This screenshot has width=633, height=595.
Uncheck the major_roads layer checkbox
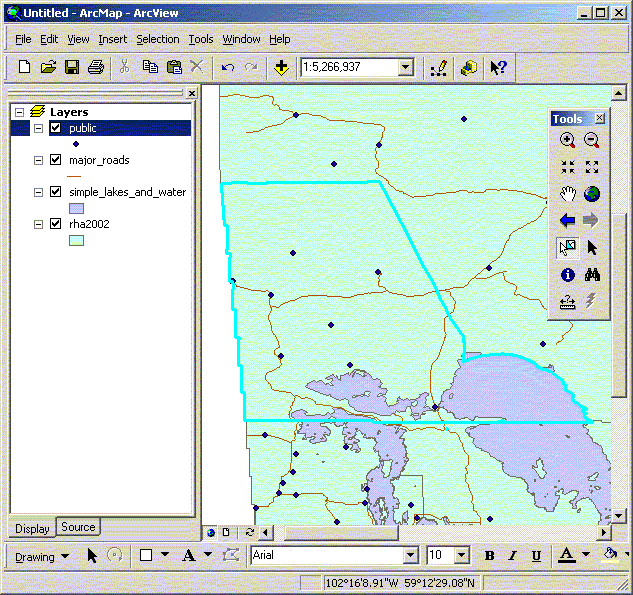(x=55, y=160)
